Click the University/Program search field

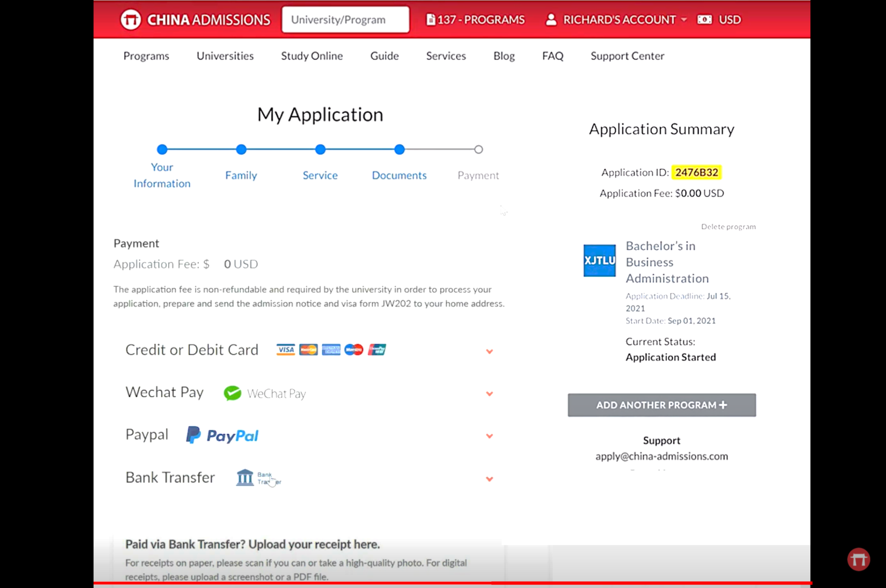coord(345,19)
